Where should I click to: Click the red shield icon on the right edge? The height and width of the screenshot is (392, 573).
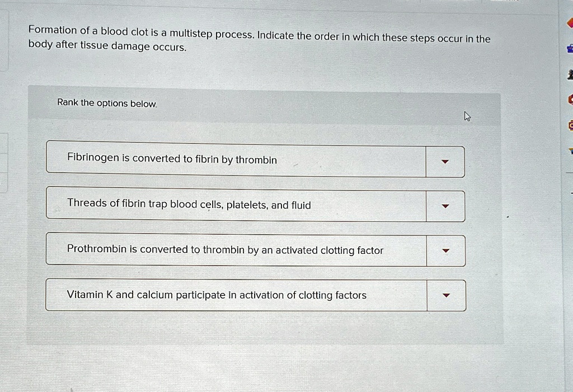(570, 22)
